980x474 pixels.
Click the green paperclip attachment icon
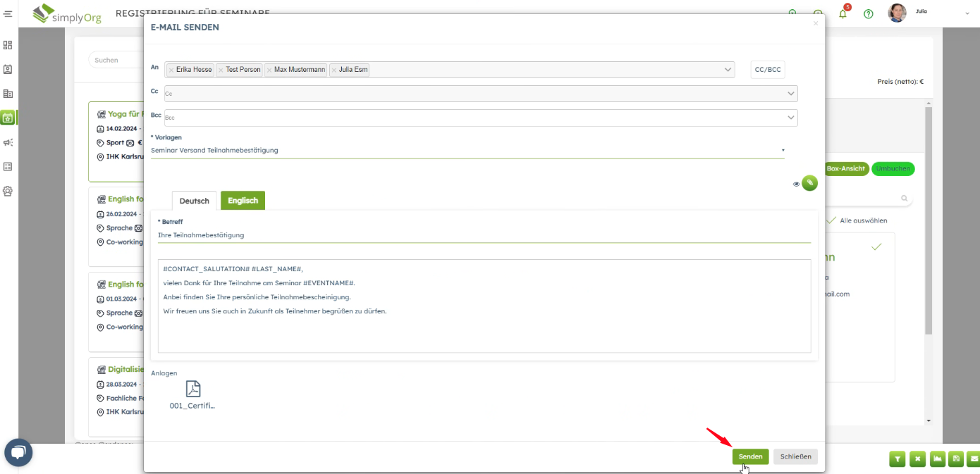(810, 183)
